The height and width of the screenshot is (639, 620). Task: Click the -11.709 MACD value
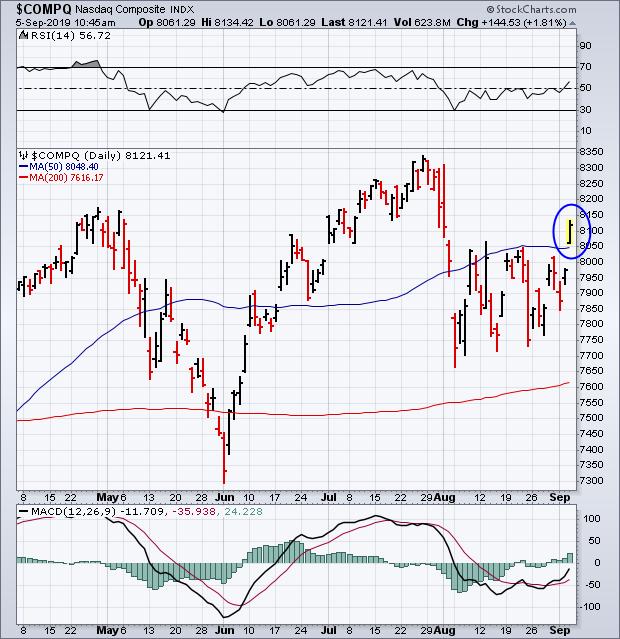point(142,511)
